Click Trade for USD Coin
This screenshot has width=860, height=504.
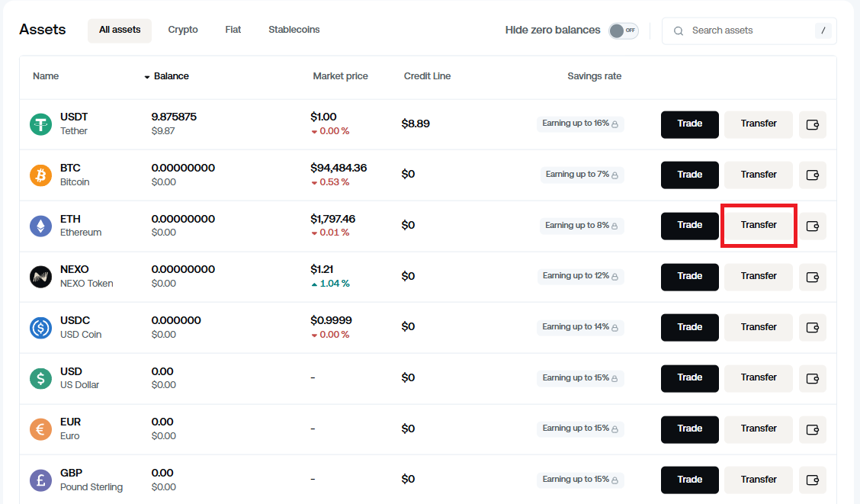689,327
